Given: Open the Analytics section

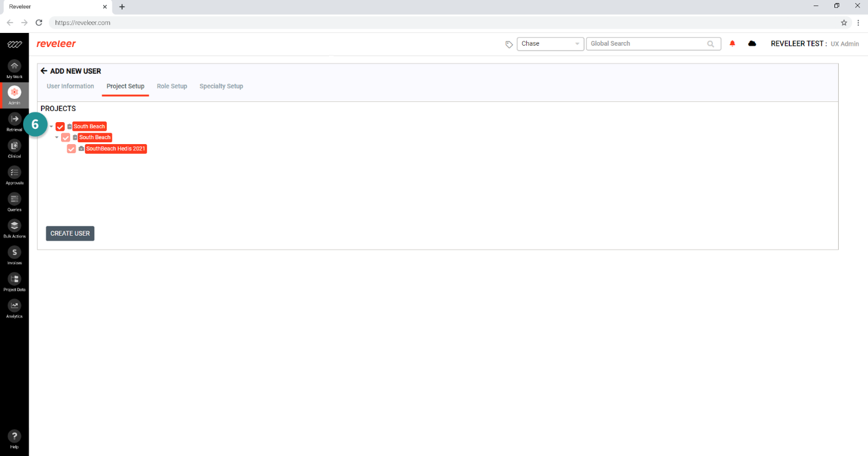Looking at the screenshot, I should tap(14, 308).
